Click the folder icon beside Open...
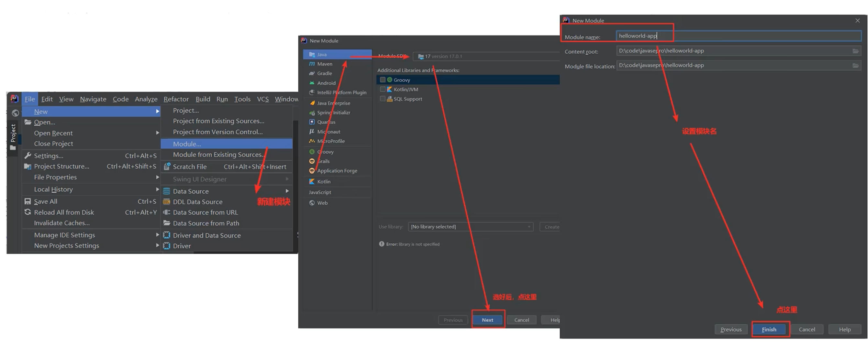This screenshot has width=868, height=344. (28, 122)
